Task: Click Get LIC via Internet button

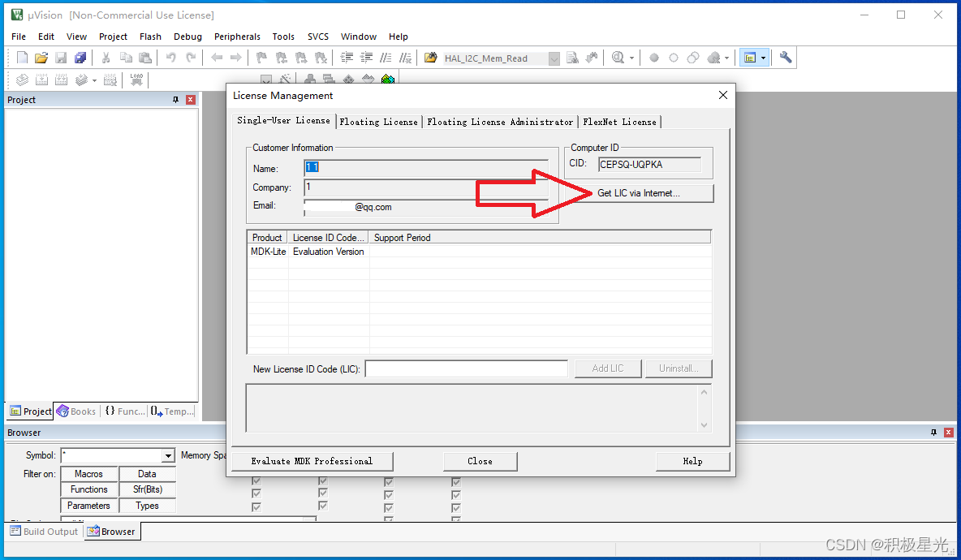Action: 639,193
